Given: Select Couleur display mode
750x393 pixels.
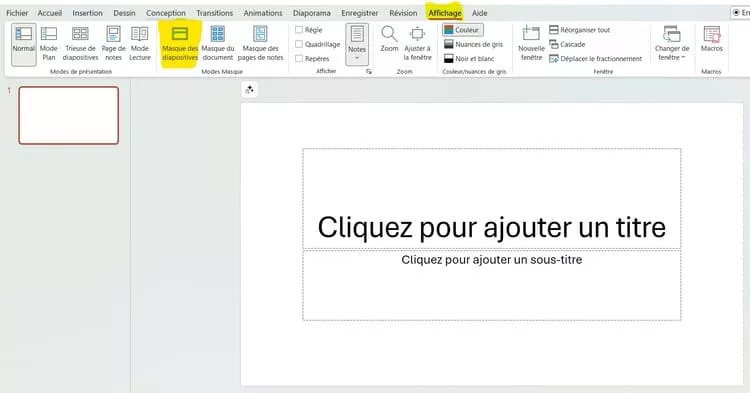Looking at the screenshot, I should coord(462,30).
